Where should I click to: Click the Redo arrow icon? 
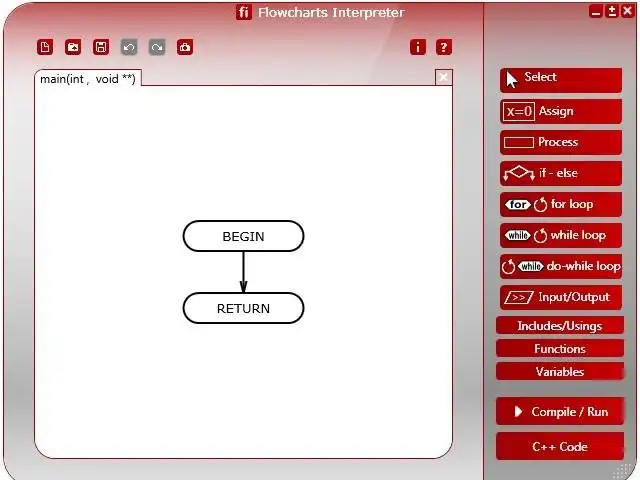[157, 47]
